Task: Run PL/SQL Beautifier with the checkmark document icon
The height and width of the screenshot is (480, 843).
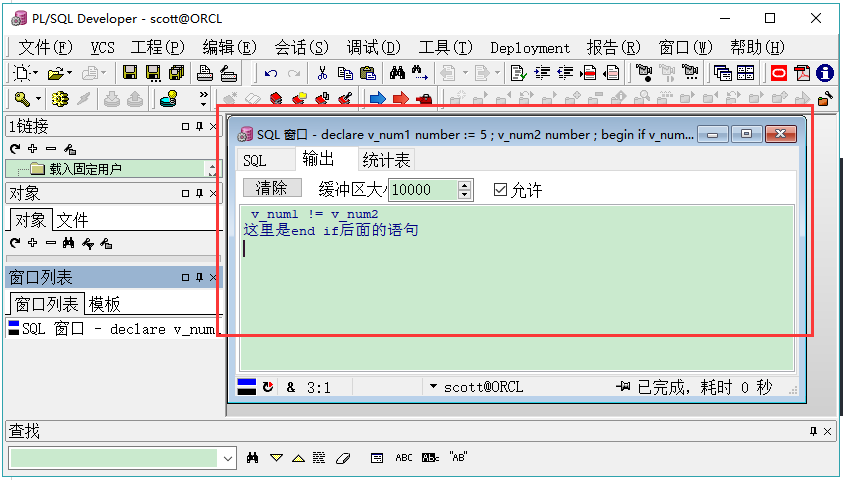Action: tap(518, 73)
